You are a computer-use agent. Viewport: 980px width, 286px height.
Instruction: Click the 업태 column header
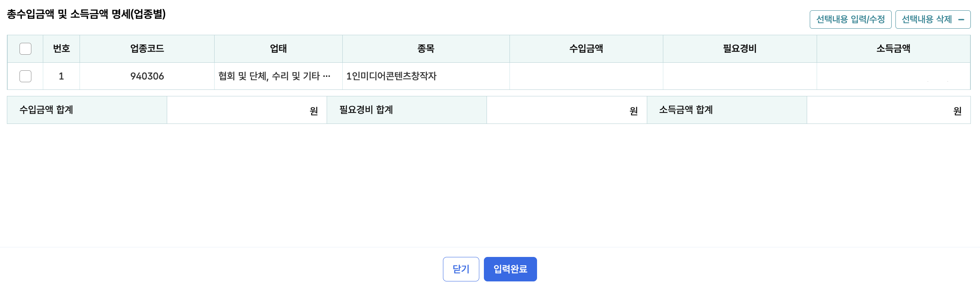(x=278, y=48)
